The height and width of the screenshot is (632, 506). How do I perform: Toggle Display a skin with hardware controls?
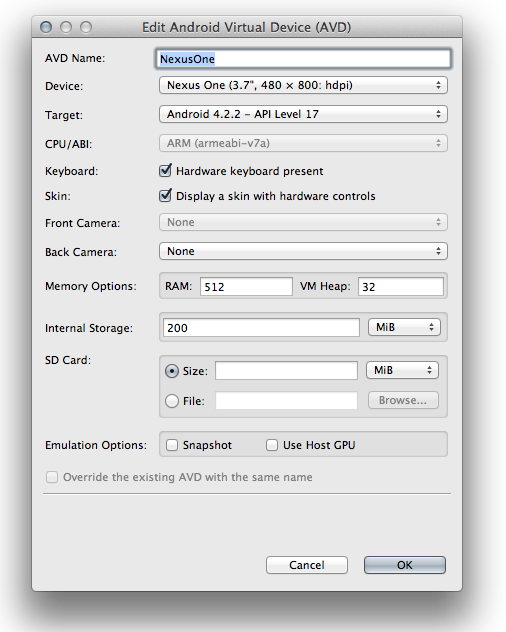(x=165, y=196)
